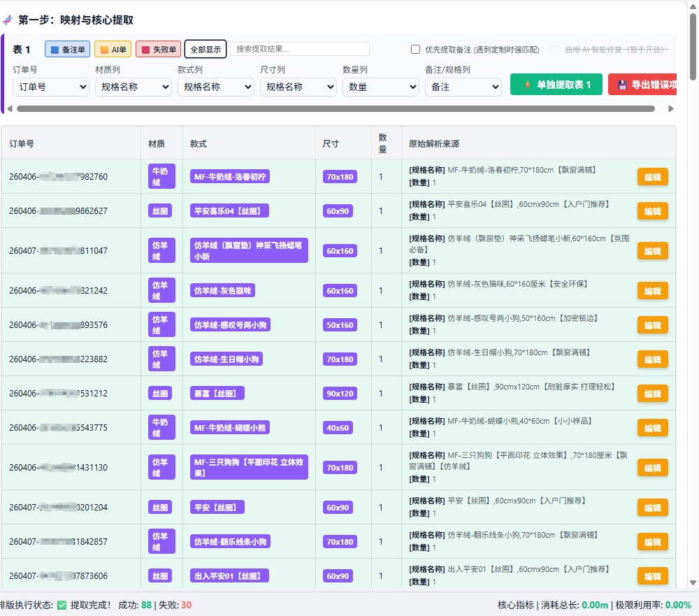Click the page vertical scrollbar thumb
The width and height of the screenshot is (699, 616).
click(x=693, y=47)
